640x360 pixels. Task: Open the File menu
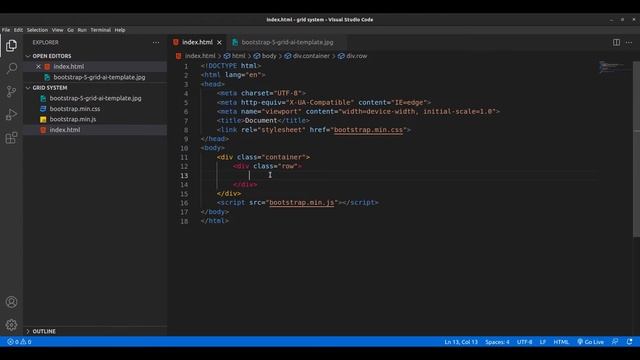click(x=6, y=30)
